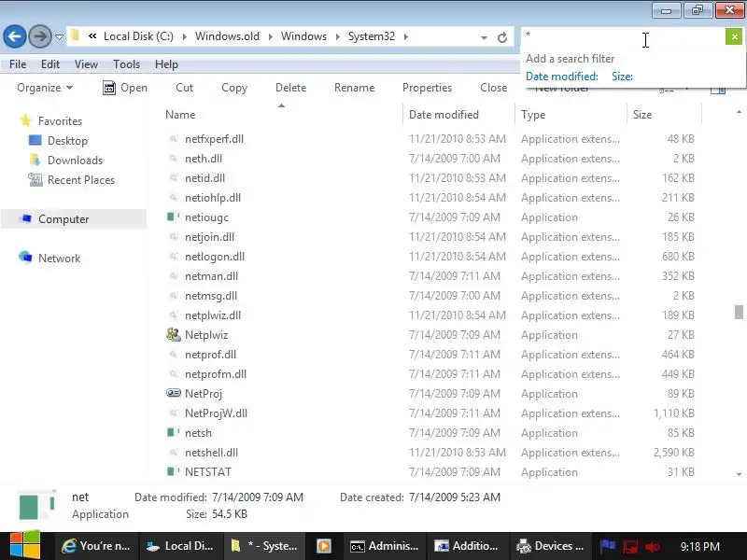The image size is (747, 560).
Task: Add the Date modified search filter
Action: click(562, 77)
